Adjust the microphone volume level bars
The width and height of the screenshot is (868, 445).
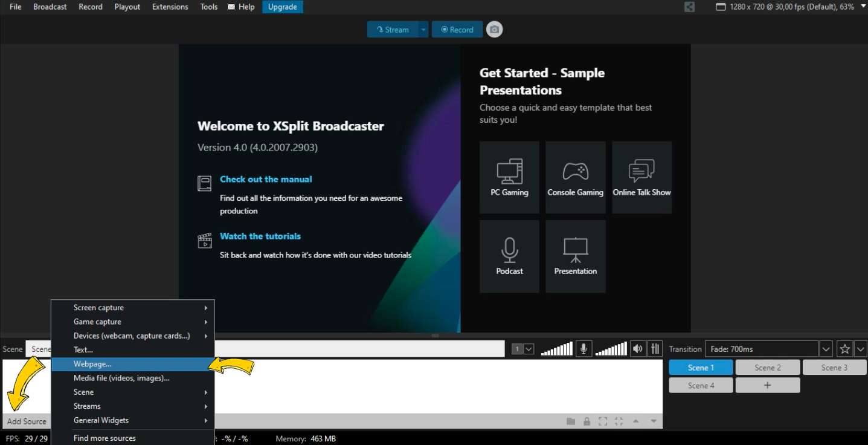coord(556,349)
